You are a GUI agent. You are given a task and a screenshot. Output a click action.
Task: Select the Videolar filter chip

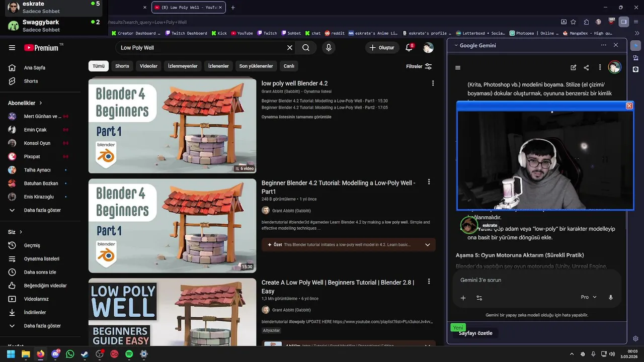tap(148, 66)
